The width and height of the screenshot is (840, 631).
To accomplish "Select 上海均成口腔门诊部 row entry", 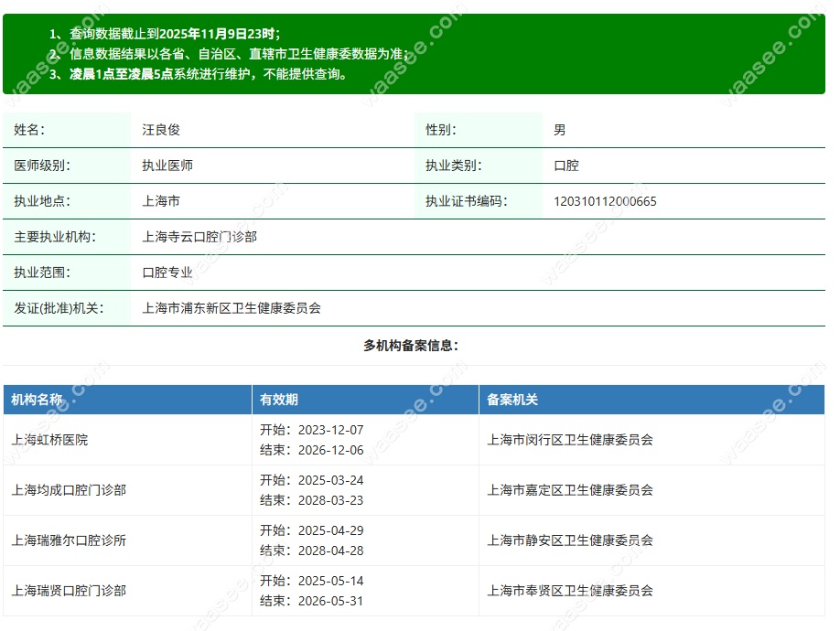I will point(69,489).
